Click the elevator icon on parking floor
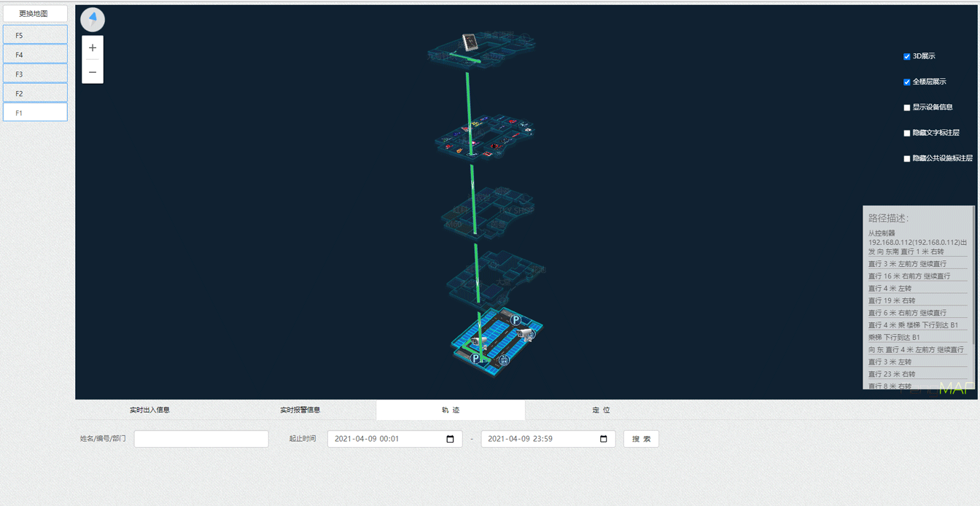 (x=503, y=359)
